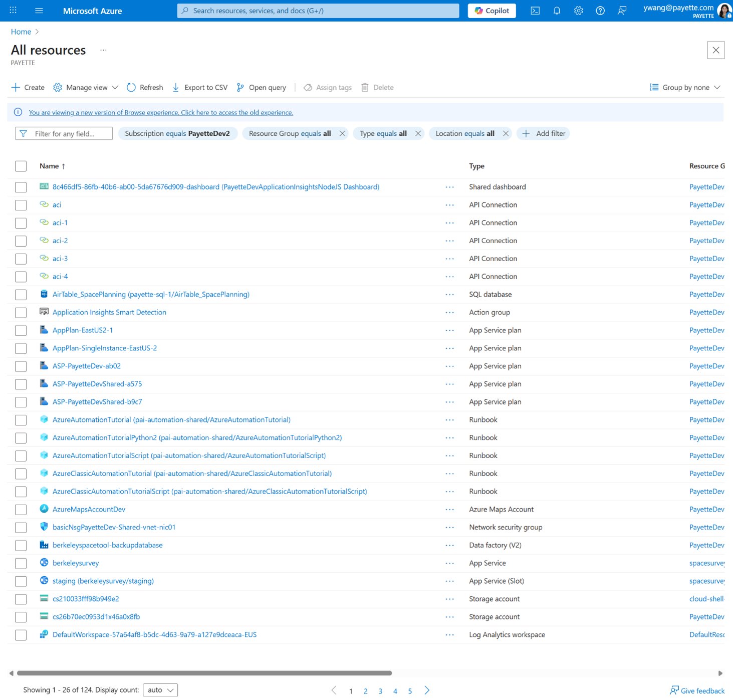733x700 pixels.
Task: Click the Azure Maps icon for AzureMapsAccountDev
Action: 44,509
